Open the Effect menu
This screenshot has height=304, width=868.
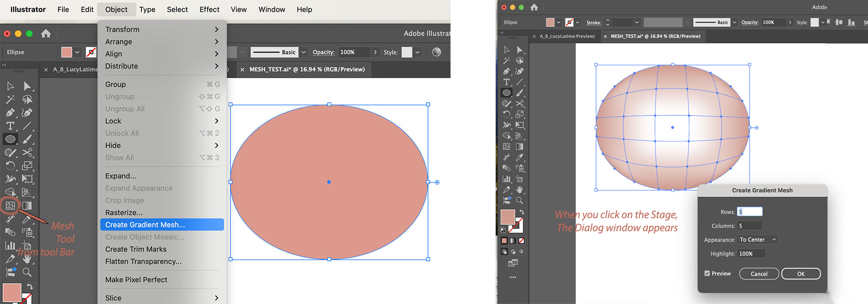tap(209, 10)
